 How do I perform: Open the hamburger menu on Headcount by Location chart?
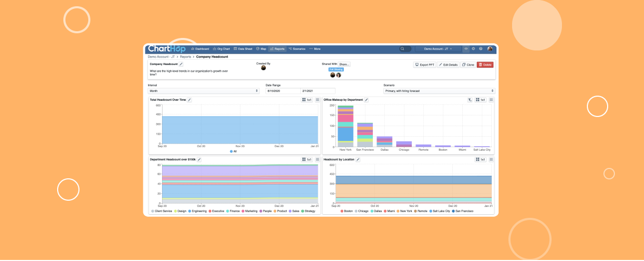(x=491, y=160)
